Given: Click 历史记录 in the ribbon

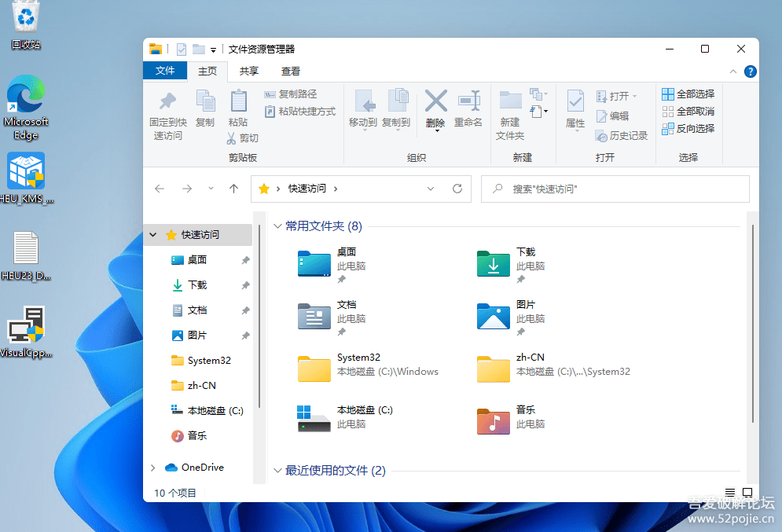Looking at the screenshot, I should [622, 136].
